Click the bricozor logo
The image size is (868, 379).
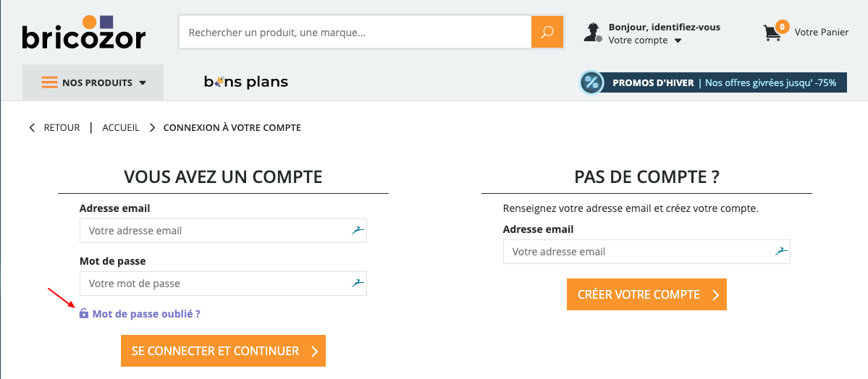83,32
